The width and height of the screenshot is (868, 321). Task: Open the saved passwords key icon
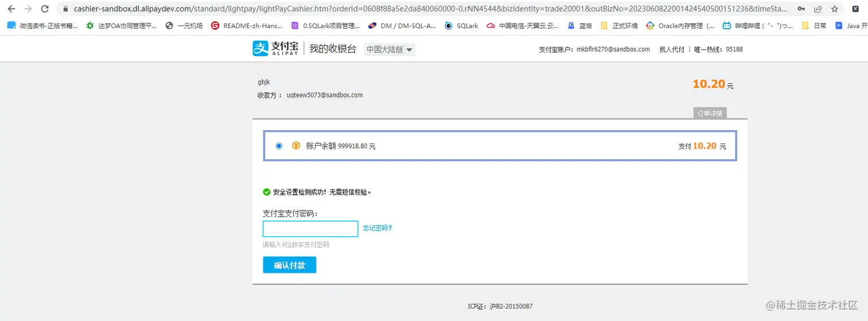[801, 9]
